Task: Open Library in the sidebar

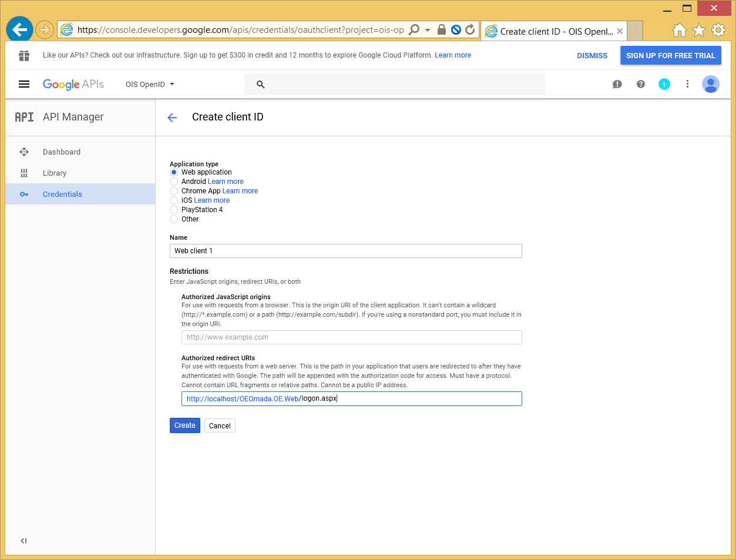Action: click(80, 173)
